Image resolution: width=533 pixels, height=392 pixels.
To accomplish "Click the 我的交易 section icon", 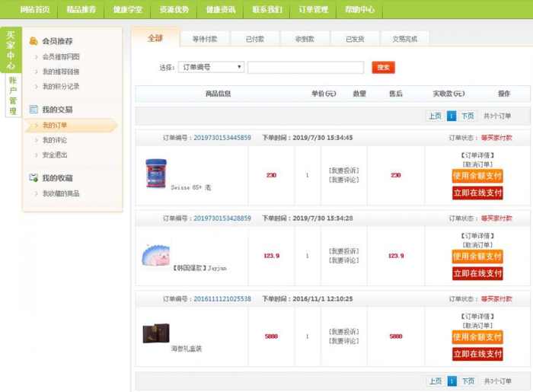I will pos(34,110).
